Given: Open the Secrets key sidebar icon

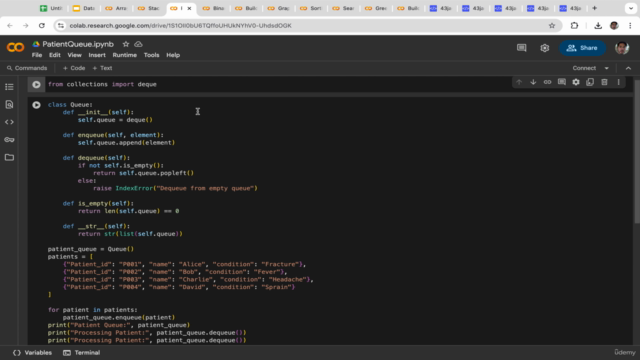Looking at the screenshot, I should tap(9, 140).
